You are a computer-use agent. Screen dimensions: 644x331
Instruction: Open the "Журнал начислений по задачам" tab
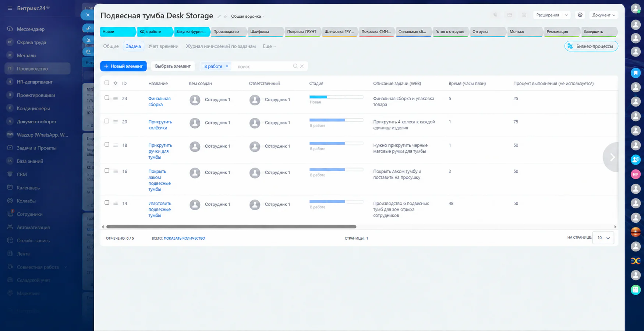pos(221,46)
